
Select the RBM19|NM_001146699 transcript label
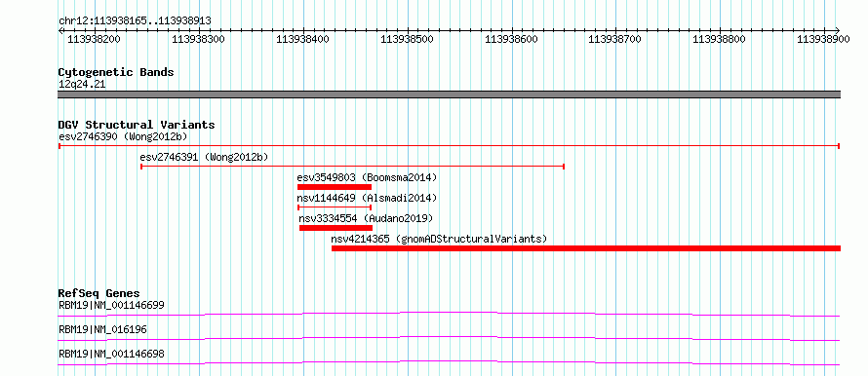coord(111,305)
